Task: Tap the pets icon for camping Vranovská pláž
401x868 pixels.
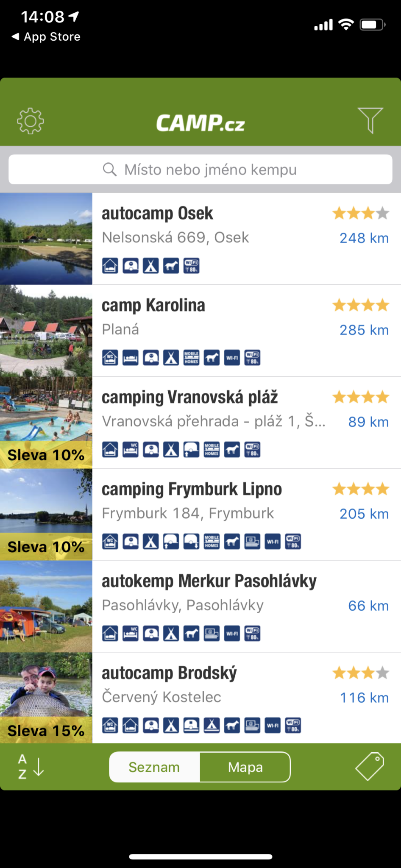Action: point(232,450)
